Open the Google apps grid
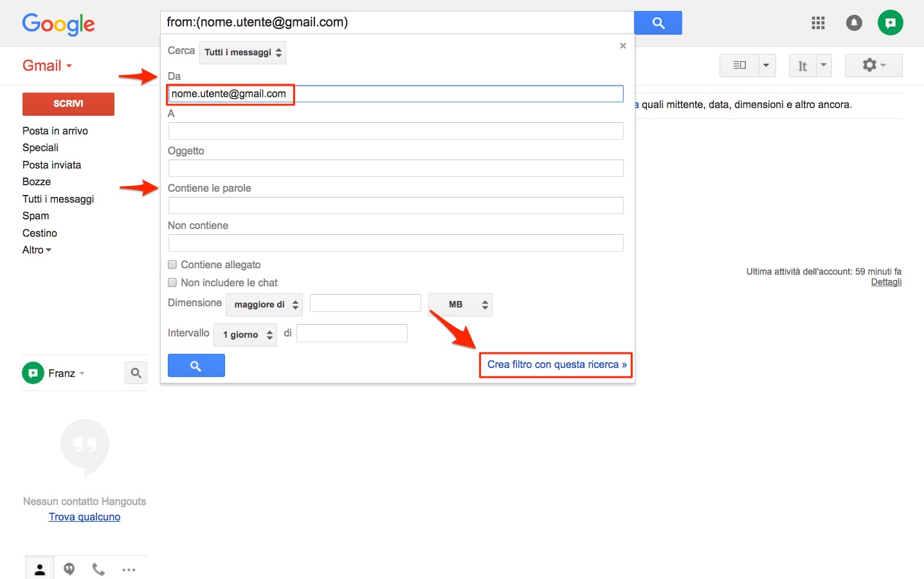924x579 pixels. pos(818,23)
